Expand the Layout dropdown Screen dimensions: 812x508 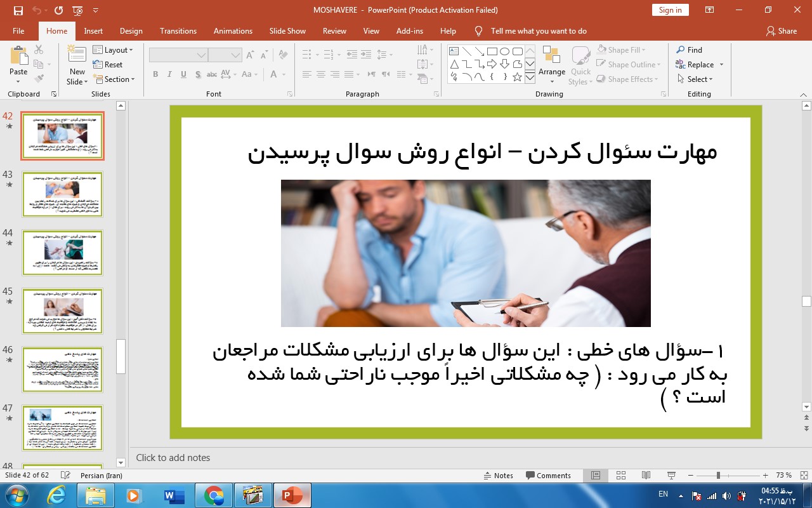click(x=113, y=50)
